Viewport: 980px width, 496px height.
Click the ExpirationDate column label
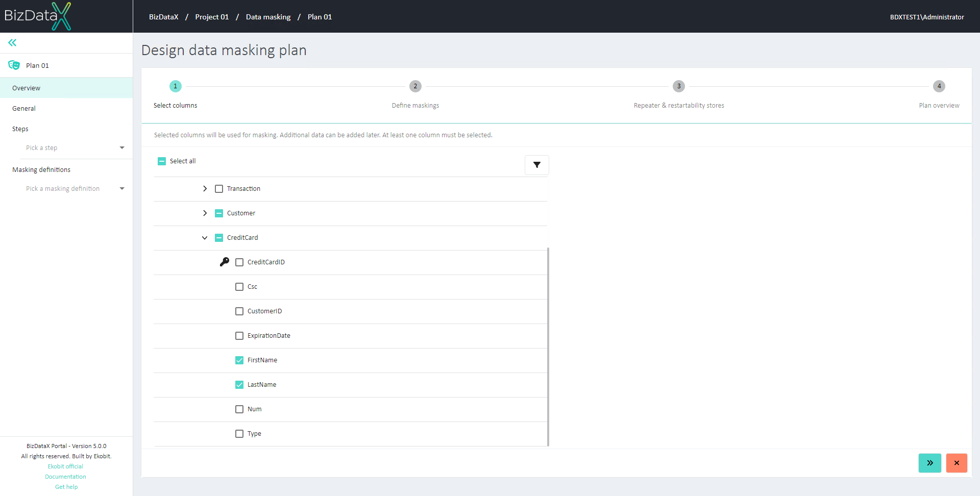click(269, 336)
